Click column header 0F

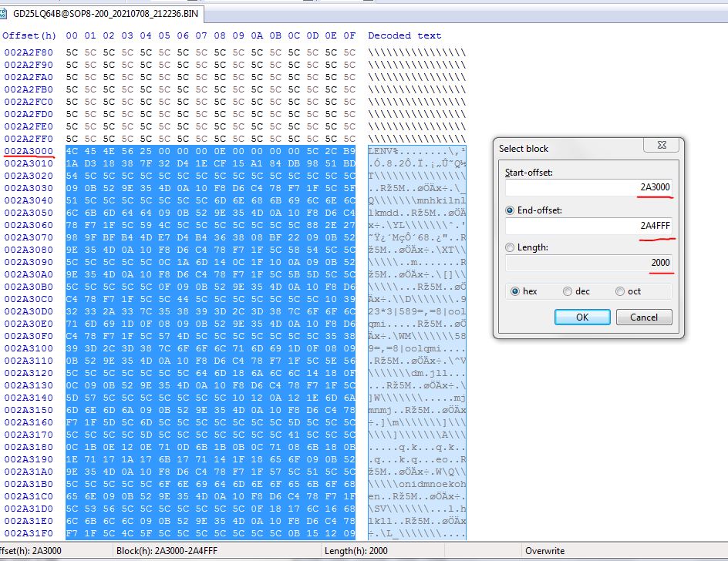(349, 35)
